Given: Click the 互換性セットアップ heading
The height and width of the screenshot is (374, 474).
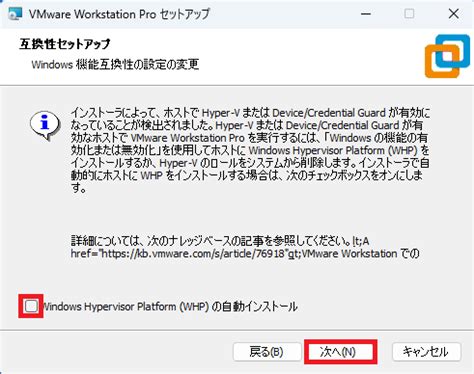Looking at the screenshot, I should tap(64, 44).
